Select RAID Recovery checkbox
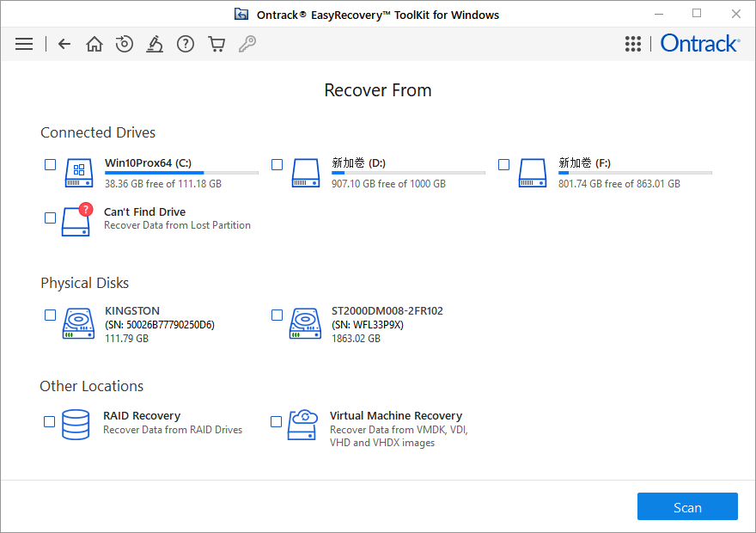The image size is (756, 533). click(49, 422)
